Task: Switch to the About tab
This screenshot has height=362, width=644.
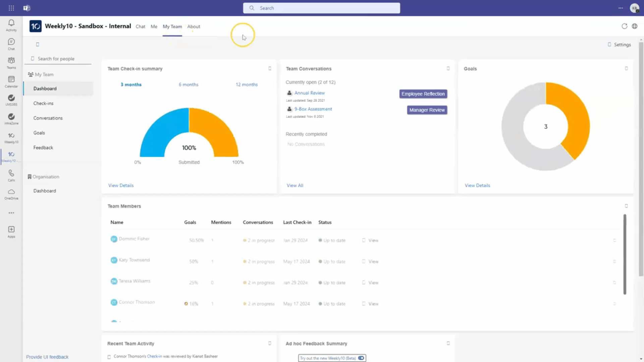Action: (194, 26)
